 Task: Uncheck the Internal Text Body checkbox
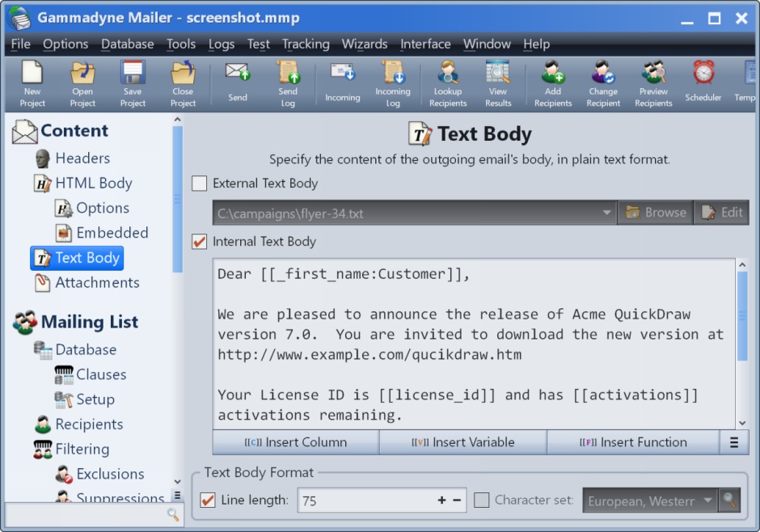[200, 242]
